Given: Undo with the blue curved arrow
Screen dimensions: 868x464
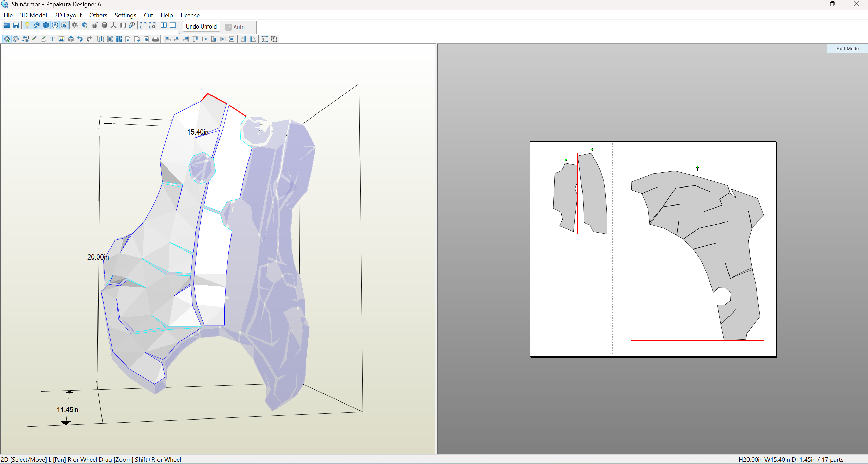Looking at the screenshot, I should coord(80,39).
